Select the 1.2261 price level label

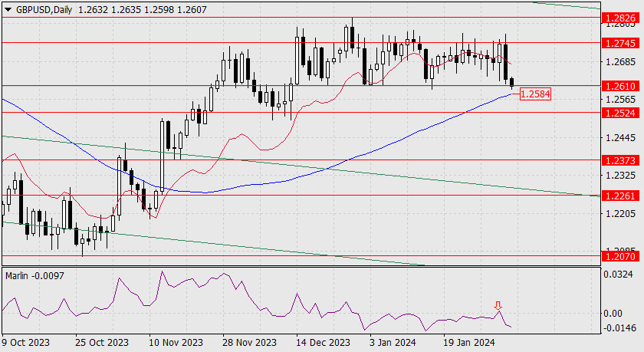coord(620,196)
